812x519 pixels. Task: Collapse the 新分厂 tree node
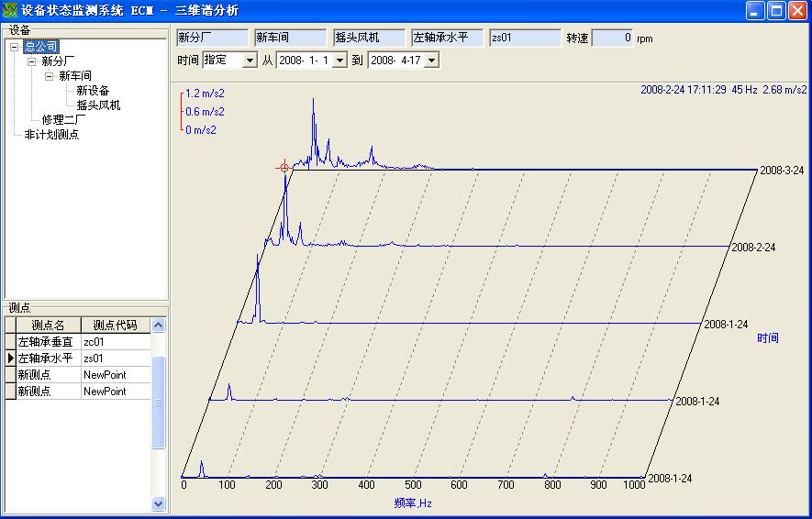tap(32, 61)
